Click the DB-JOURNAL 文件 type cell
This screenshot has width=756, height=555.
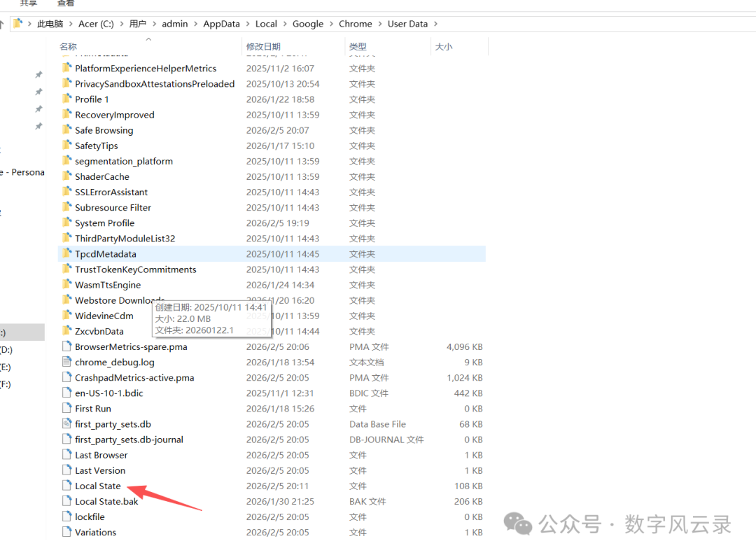tap(386, 440)
